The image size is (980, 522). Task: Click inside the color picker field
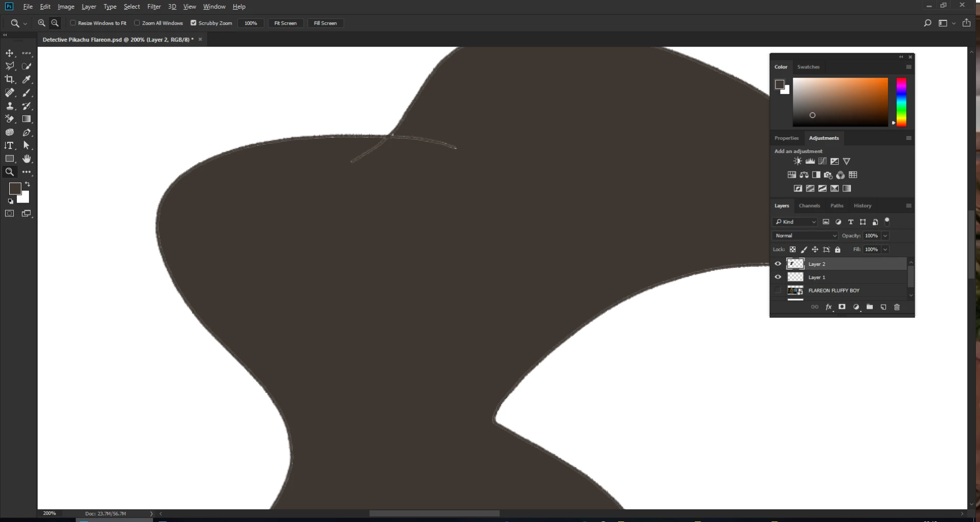pos(840,102)
